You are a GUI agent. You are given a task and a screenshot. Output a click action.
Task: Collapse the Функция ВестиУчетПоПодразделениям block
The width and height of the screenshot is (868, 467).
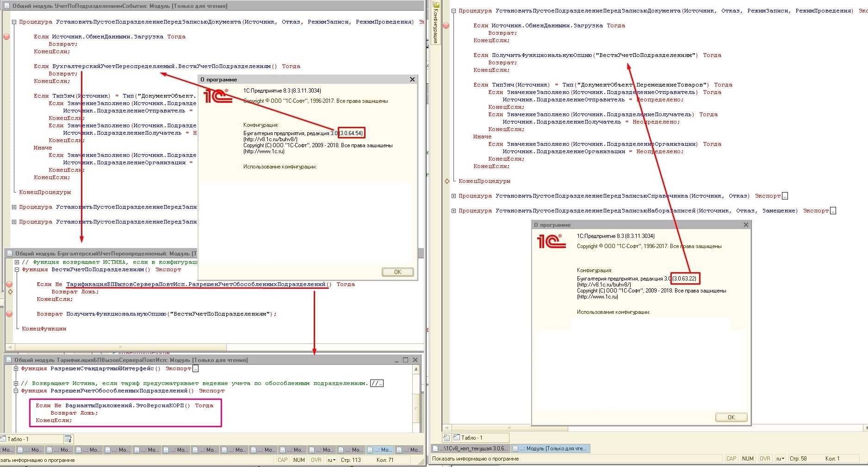click(17, 269)
